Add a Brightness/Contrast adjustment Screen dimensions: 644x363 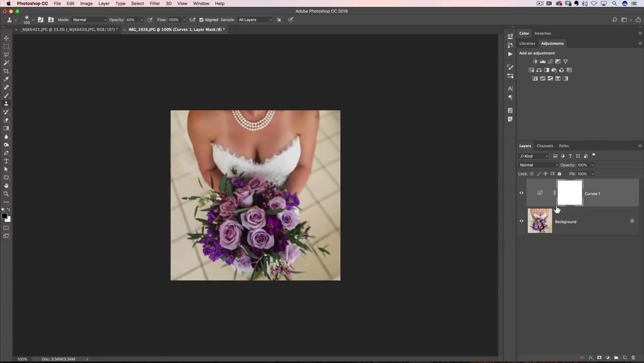tap(535, 62)
